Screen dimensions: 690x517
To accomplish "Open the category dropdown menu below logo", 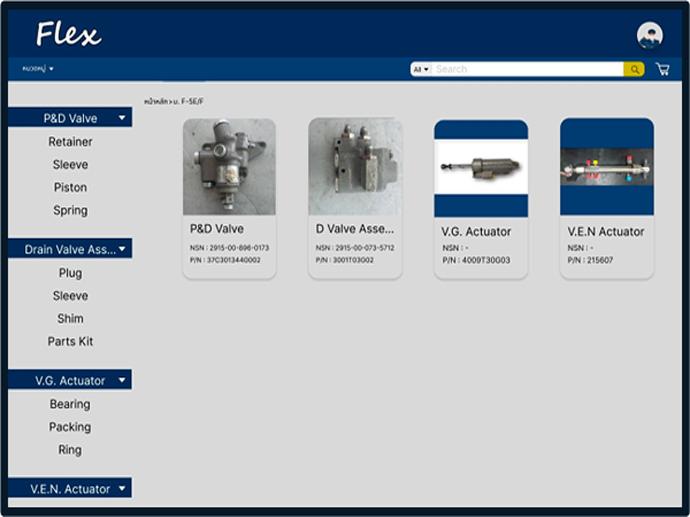I will [38, 69].
